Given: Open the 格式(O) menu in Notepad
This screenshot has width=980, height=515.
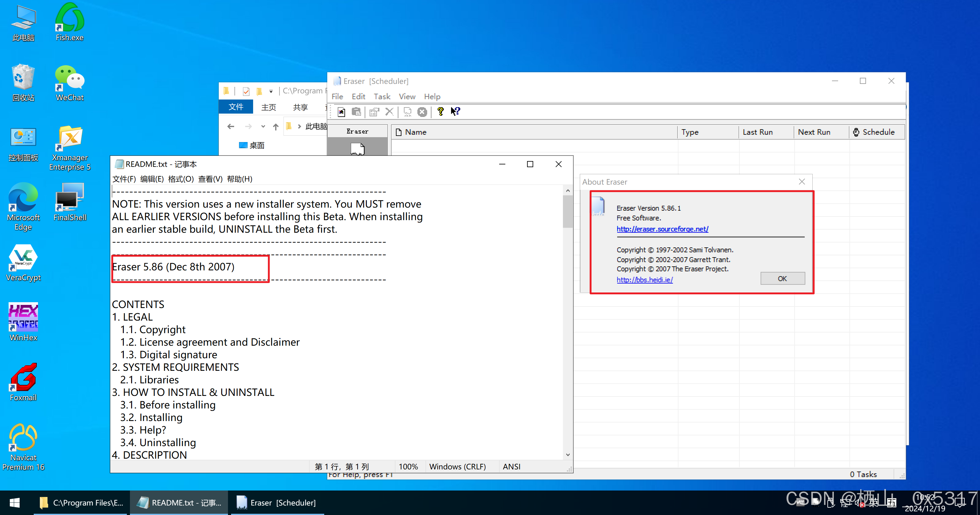Looking at the screenshot, I should point(181,179).
